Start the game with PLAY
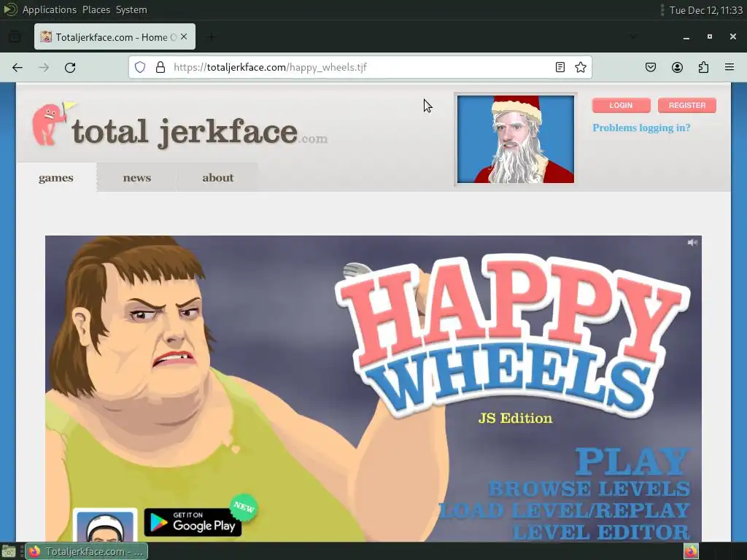Image resolution: width=747 pixels, height=560 pixels. [x=632, y=462]
